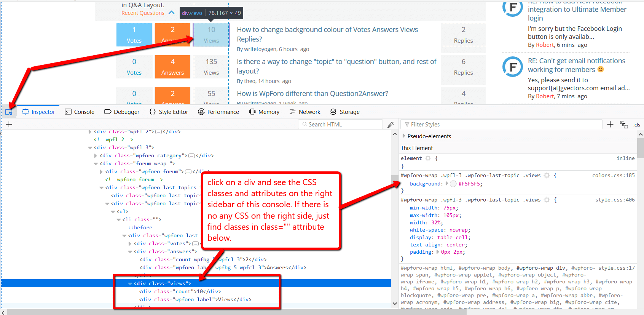
Task: Click highlighter icon beside colors.css .views selector
Action: click(x=547, y=176)
